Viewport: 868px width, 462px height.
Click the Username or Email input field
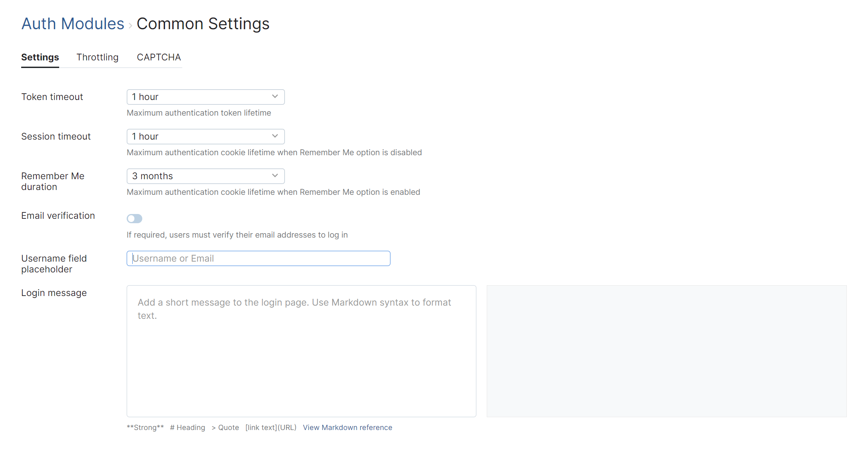tap(258, 258)
